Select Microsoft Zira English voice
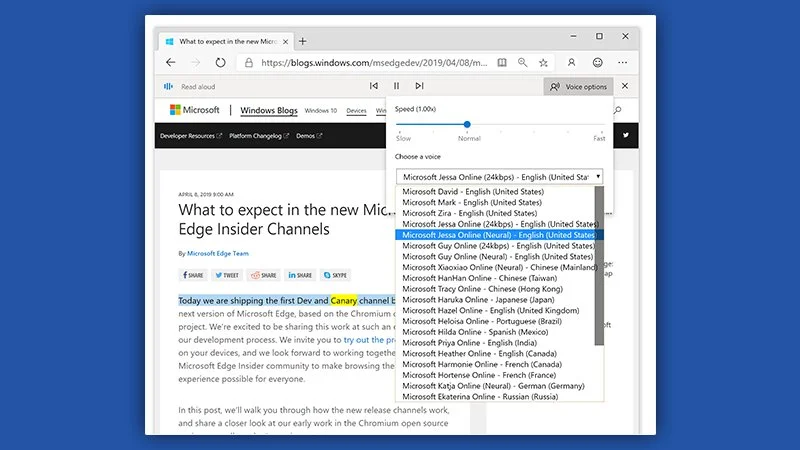800x450 pixels. coord(495,213)
